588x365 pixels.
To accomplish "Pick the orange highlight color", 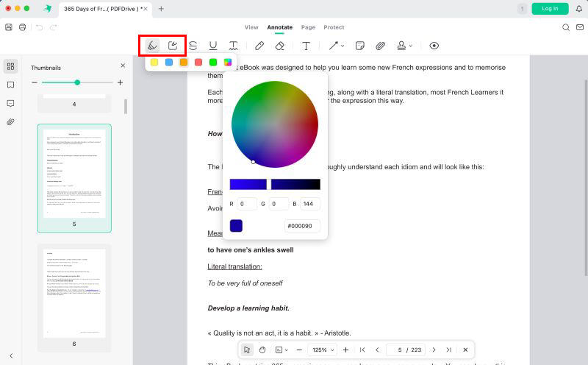I will 183,63.
